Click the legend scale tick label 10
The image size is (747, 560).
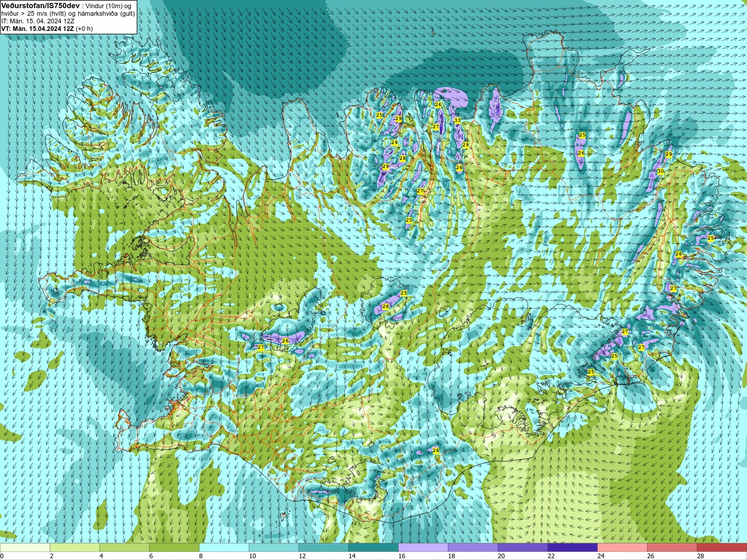[253, 556]
